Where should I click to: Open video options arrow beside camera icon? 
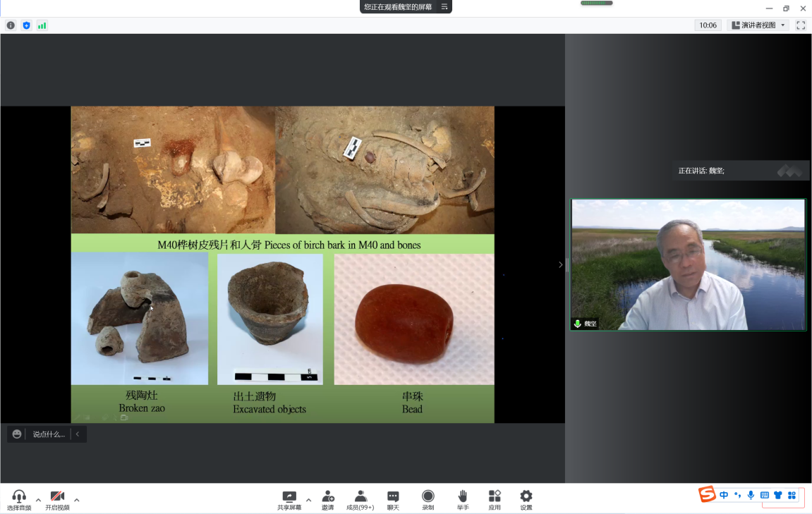pyautogui.click(x=76, y=500)
